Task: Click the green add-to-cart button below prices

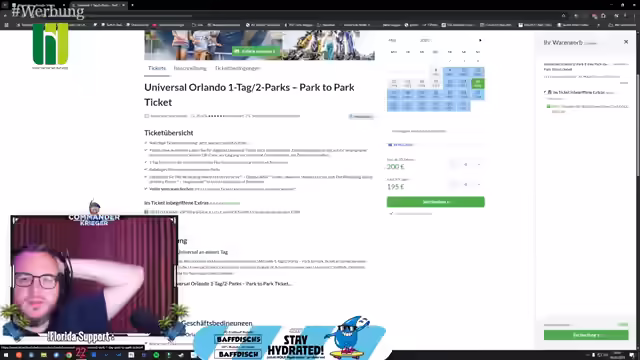Action: point(436,202)
